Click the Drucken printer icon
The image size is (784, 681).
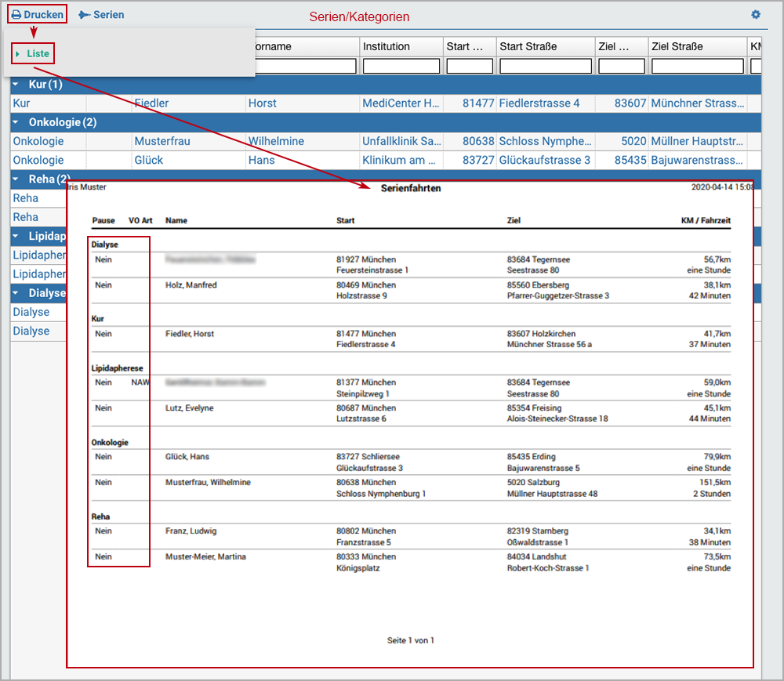(16, 15)
